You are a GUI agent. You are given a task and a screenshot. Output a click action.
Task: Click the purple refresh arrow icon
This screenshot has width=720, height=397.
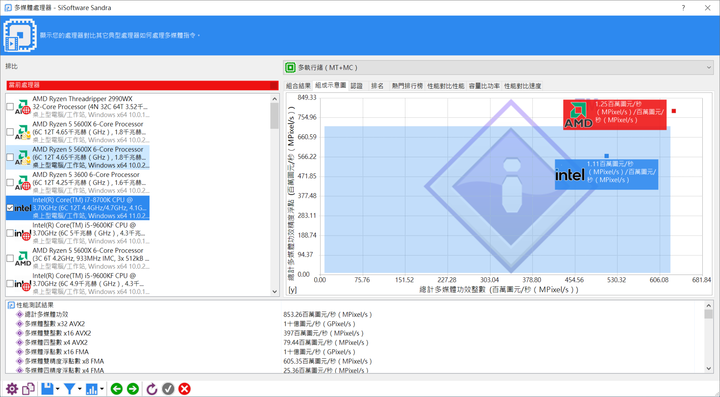[x=152, y=389]
